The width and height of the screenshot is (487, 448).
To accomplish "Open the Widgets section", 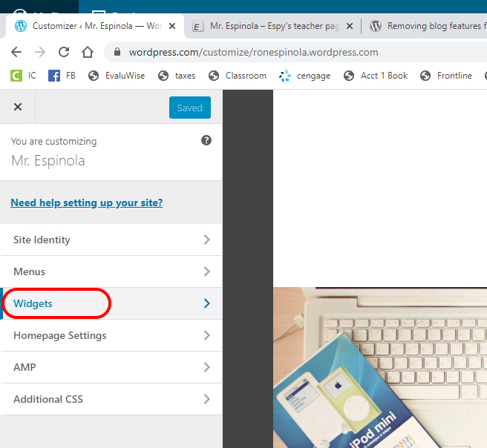I will pos(111,303).
